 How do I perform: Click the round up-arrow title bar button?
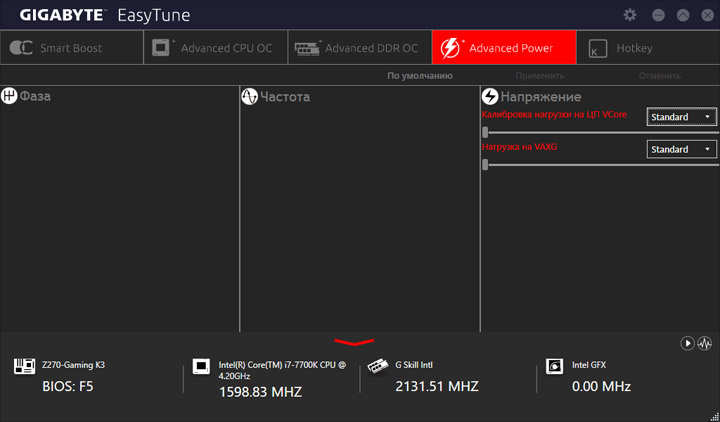[683, 15]
